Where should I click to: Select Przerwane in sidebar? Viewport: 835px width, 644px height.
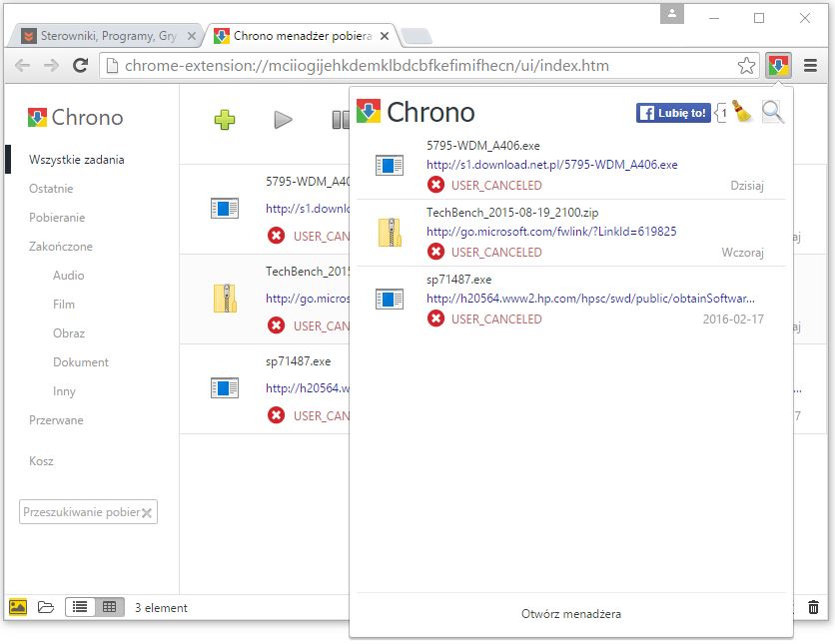pyautogui.click(x=56, y=420)
